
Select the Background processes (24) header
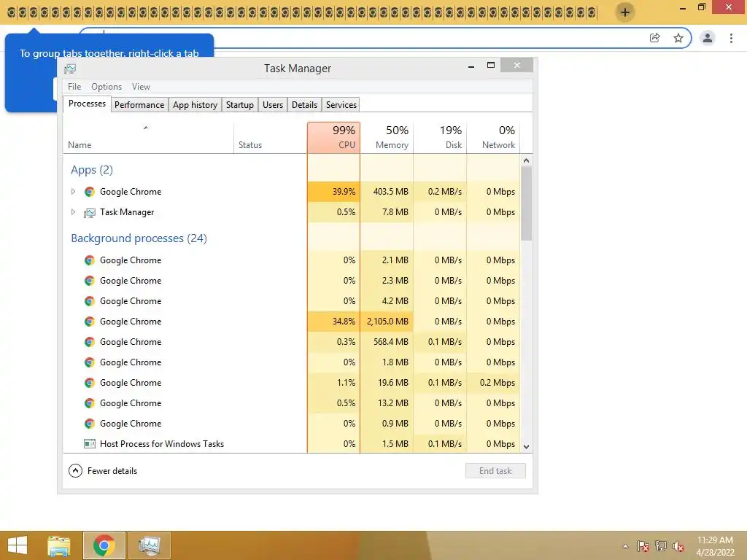point(139,238)
